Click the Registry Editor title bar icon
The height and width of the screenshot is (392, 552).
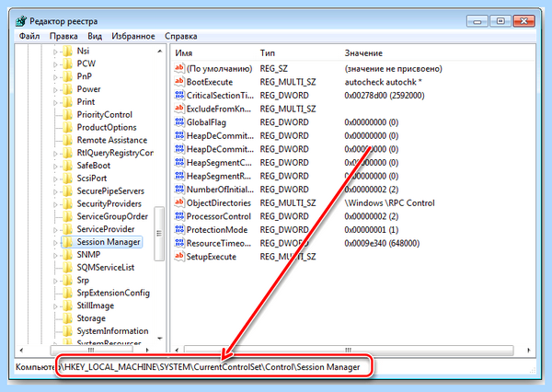[x=21, y=21]
